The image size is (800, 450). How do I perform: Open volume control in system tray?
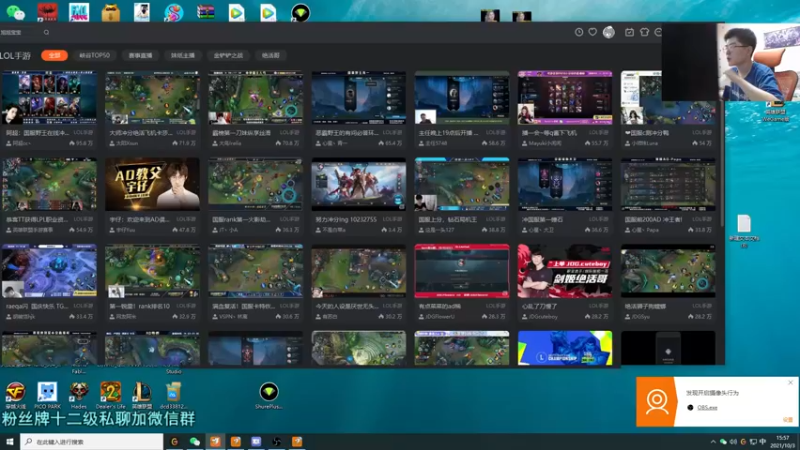(x=733, y=442)
